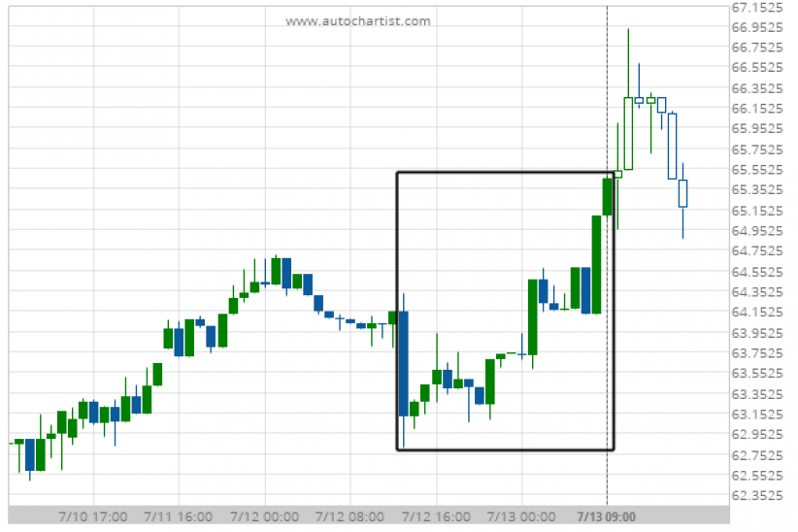Select the 66.7525 price axis label
The width and height of the screenshot is (798, 532).
click(x=757, y=48)
